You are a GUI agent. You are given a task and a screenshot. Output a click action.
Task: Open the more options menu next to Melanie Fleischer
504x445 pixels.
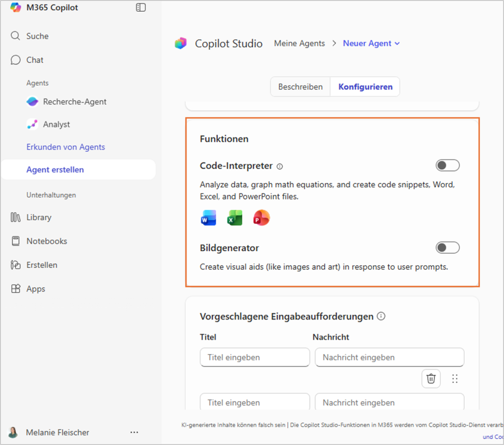pyautogui.click(x=134, y=432)
